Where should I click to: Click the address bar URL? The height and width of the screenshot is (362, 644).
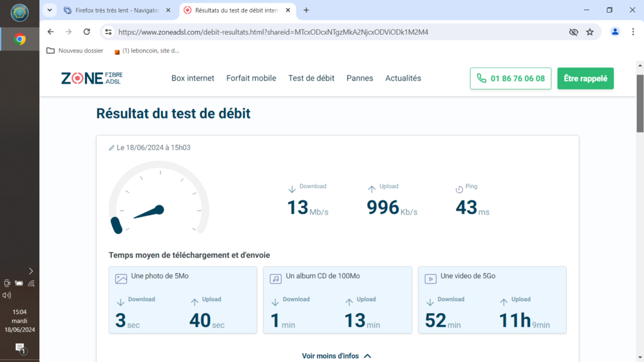tap(273, 32)
